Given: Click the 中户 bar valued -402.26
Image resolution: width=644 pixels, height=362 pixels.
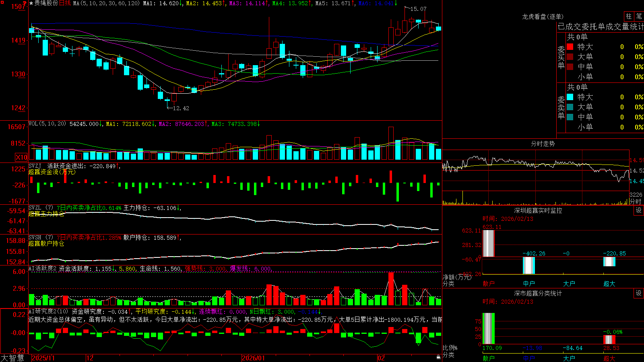Looking at the screenshot, I should point(529,265).
